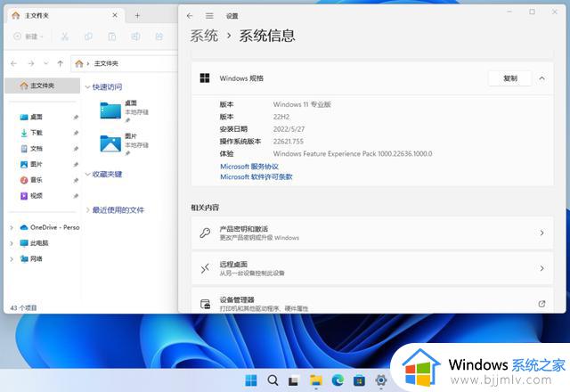Viewport: 570px width, 392px height.
Task: Open the 新建 (New) menu in File Explorer
Action: pos(28,37)
